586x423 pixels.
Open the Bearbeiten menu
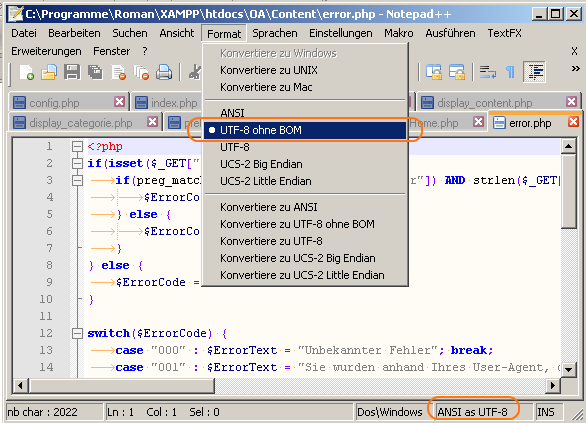[x=74, y=33]
